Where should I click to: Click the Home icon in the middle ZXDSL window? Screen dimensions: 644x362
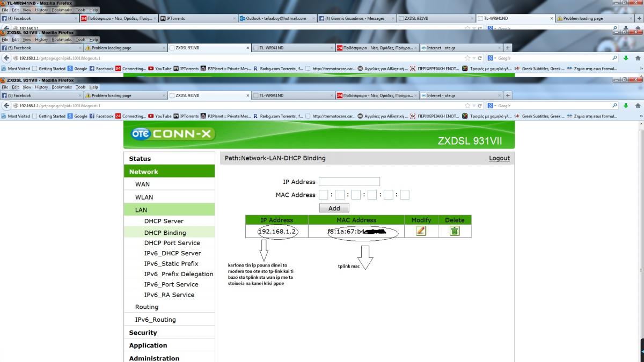tap(638, 58)
